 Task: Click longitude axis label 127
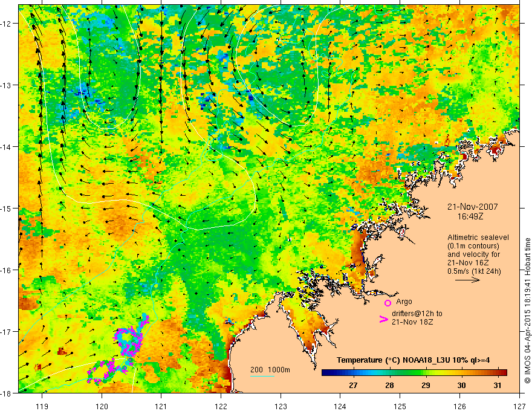(x=519, y=406)
